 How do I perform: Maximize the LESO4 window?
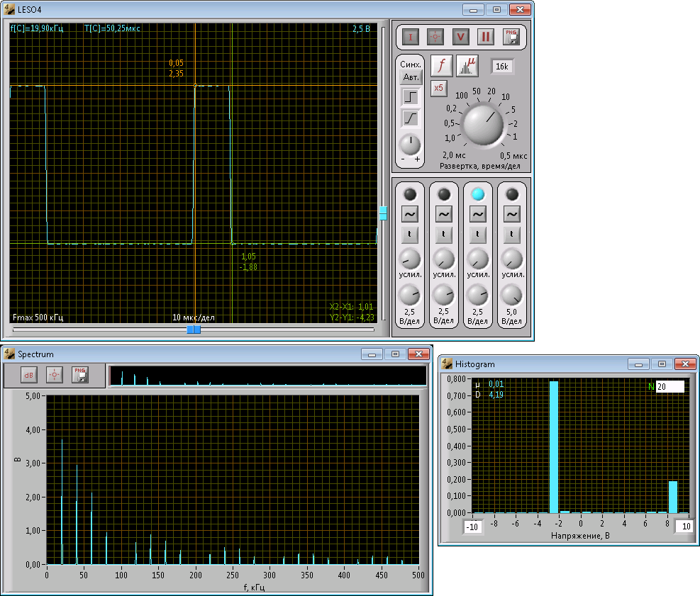tap(497, 9)
